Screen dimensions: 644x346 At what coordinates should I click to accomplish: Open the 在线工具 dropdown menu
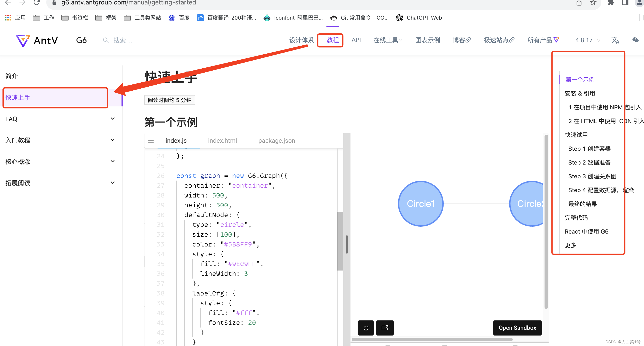(388, 40)
